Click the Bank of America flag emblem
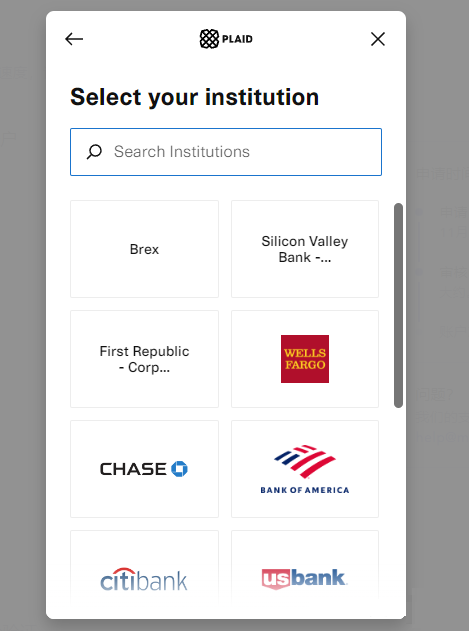The image size is (469, 631). click(x=305, y=461)
